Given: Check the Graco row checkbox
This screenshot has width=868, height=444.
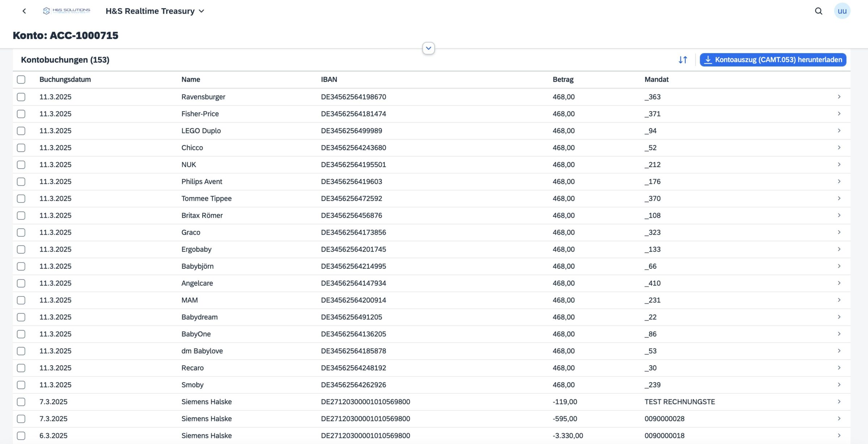Looking at the screenshot, I should (21, 232).
